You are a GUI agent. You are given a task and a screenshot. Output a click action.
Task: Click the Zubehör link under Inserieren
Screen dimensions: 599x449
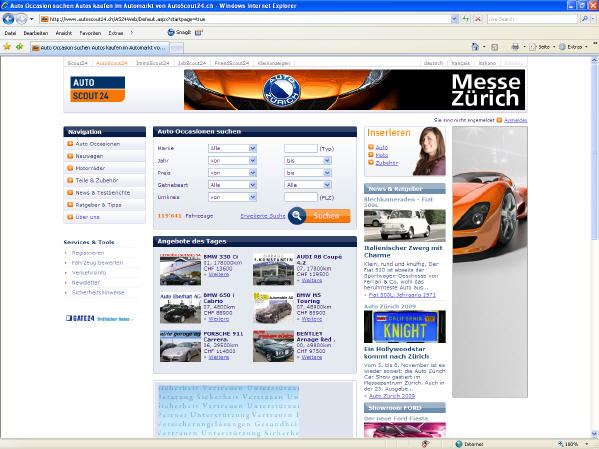387,163
